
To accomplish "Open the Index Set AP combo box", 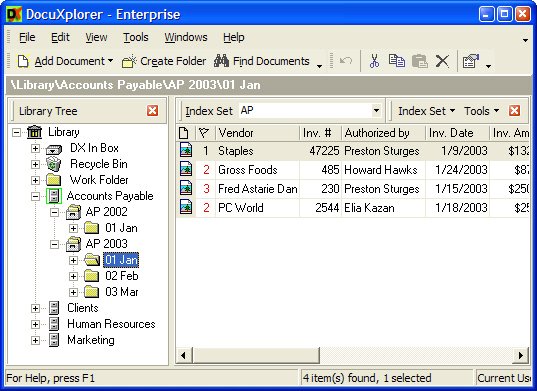I will 376,111.
